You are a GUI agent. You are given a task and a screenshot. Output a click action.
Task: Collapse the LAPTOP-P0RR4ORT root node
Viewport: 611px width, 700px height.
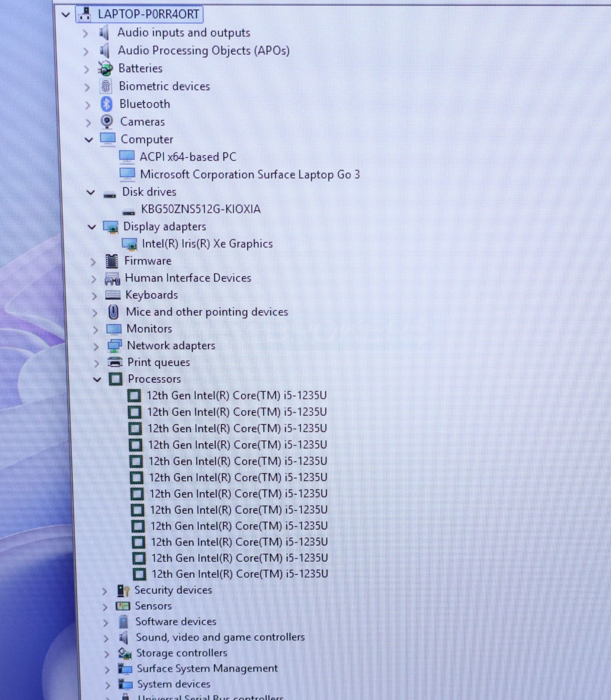tap(66, 15)
